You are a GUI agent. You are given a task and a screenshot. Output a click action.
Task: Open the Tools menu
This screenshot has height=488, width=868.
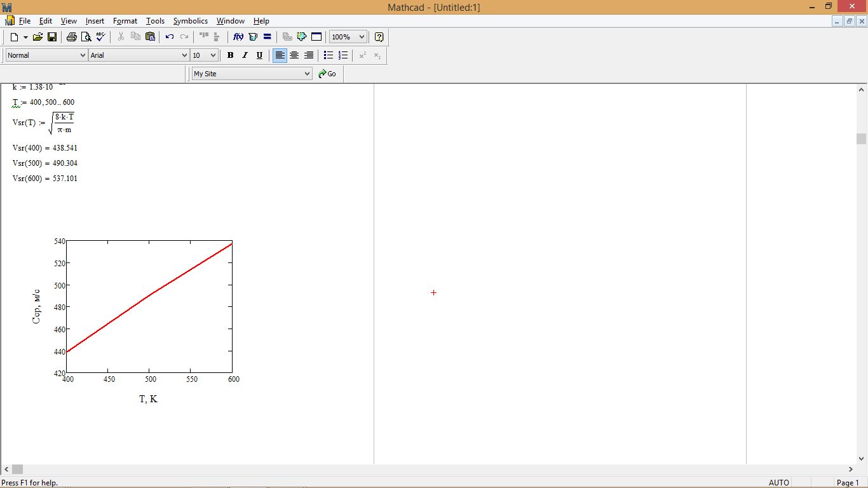pyautogui.click(x=155, y=21)
